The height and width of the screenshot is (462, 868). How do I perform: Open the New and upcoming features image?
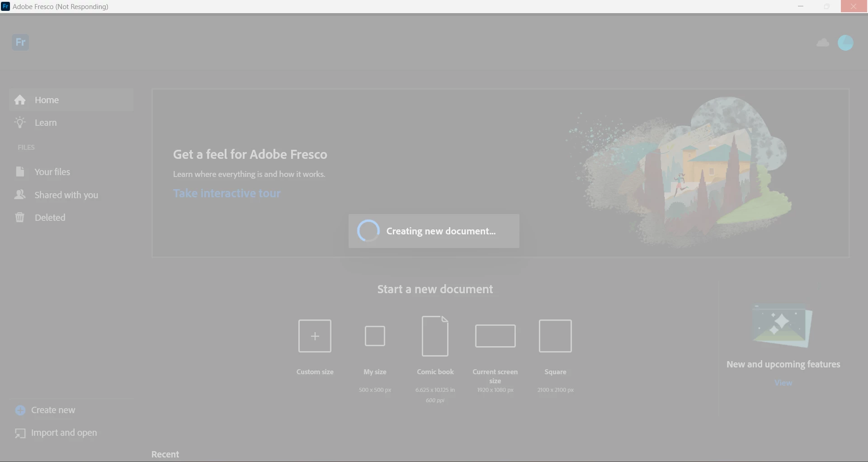782,326
